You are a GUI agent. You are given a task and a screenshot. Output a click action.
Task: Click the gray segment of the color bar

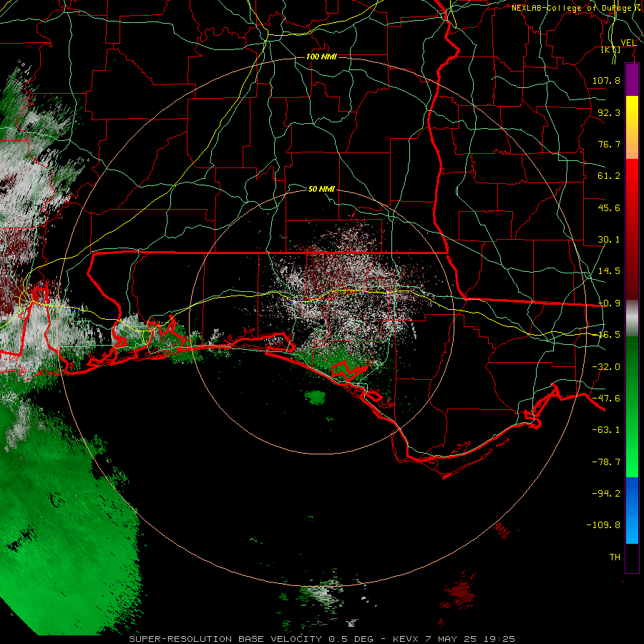click(632, 318)
